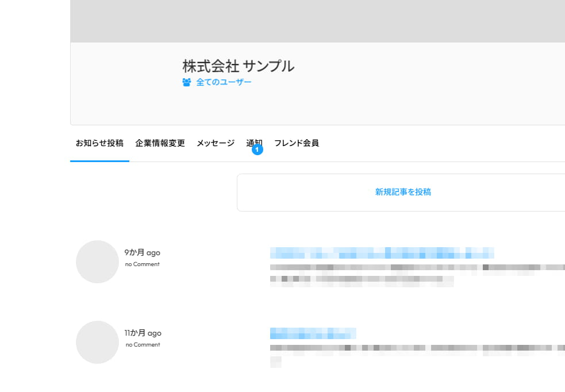The image size is (565, 392).
Task: Click 'no Comment' under the 11か月 ago post
Action: tap(142, 344)
